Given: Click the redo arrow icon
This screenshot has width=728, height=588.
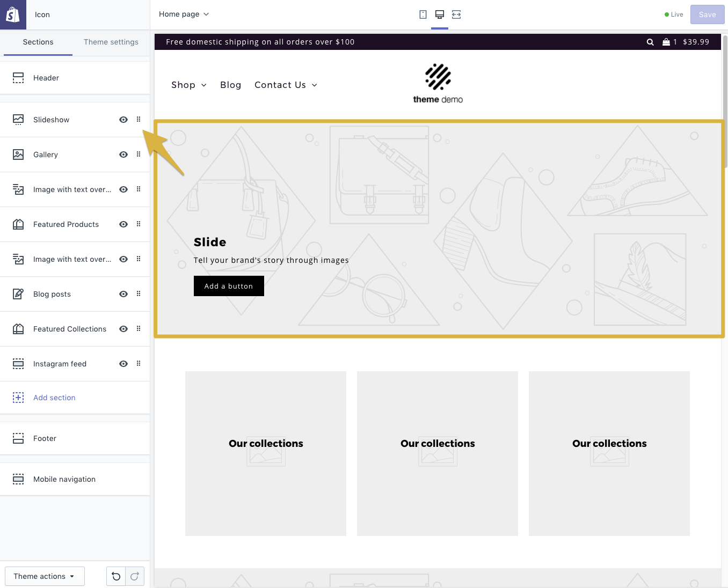Looking at the screenshot, I should click(x=135, y=576).
